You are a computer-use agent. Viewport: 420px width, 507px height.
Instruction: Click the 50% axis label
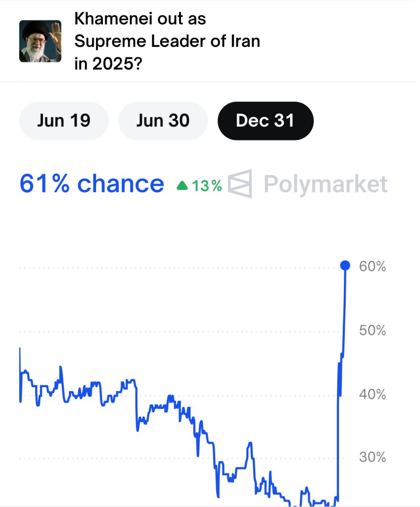pyautogui.click(x=372, y=330)
